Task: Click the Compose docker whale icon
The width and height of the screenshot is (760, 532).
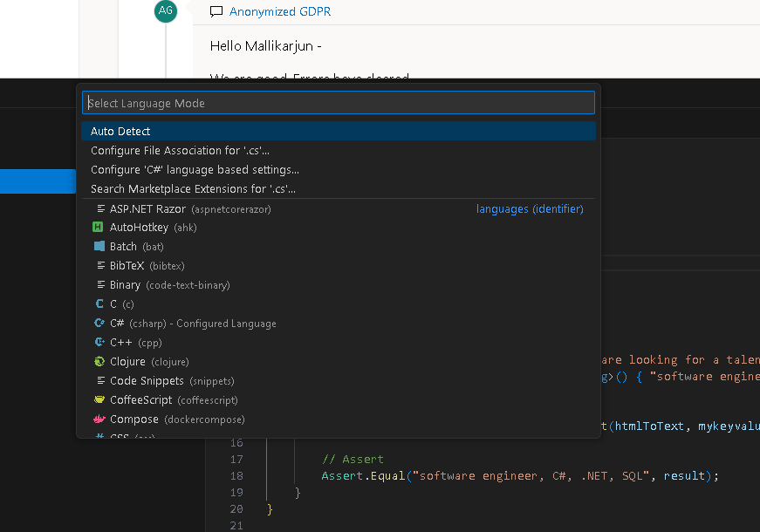Action: [x=99, y=419]
